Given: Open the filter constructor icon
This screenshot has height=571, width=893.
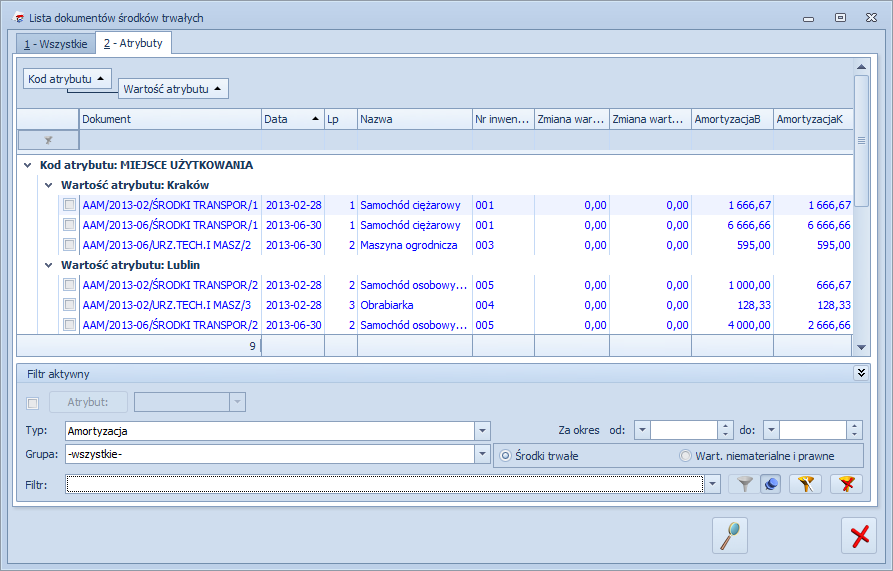Looking at the screenshot, I should [x=805, y=484].
